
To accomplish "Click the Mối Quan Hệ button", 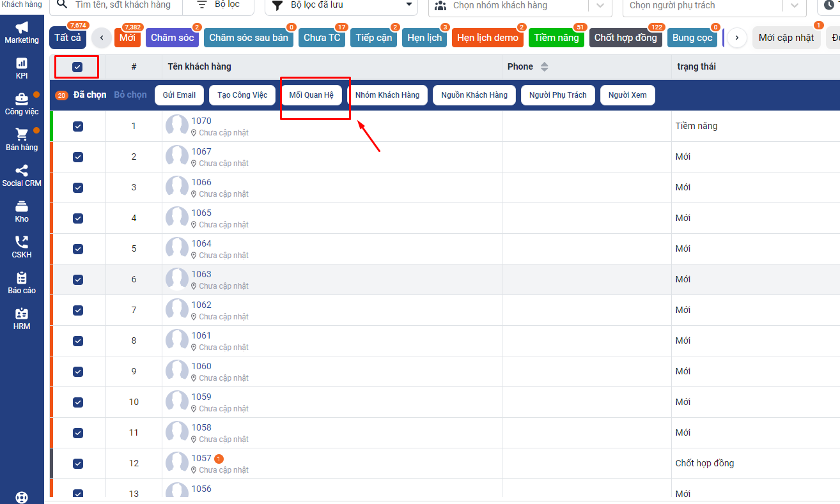I will [311, 95].
